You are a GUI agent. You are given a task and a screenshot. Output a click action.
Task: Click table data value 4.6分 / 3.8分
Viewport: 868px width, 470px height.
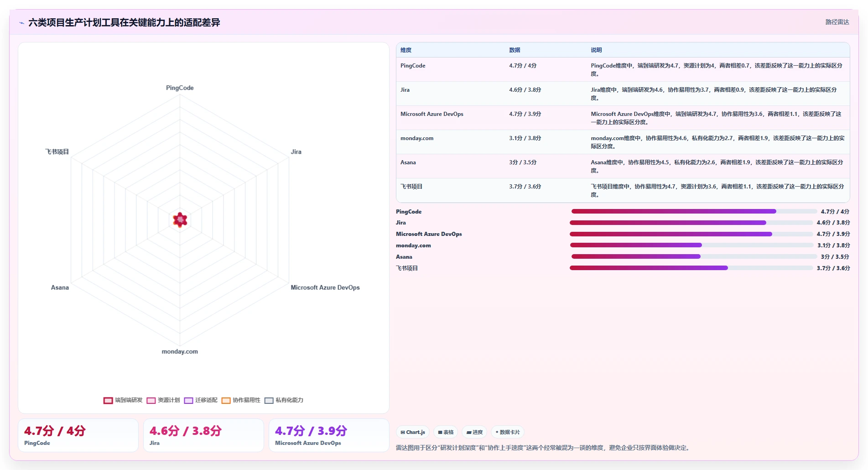click(525, 90)
